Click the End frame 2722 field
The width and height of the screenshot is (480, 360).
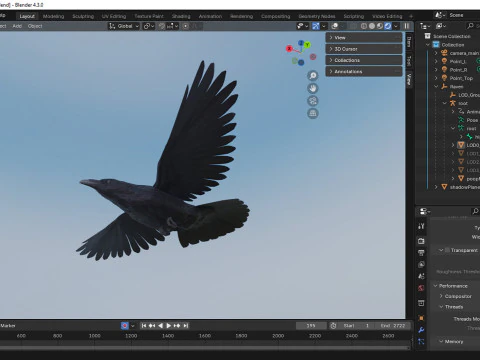[x=392, y=326]
